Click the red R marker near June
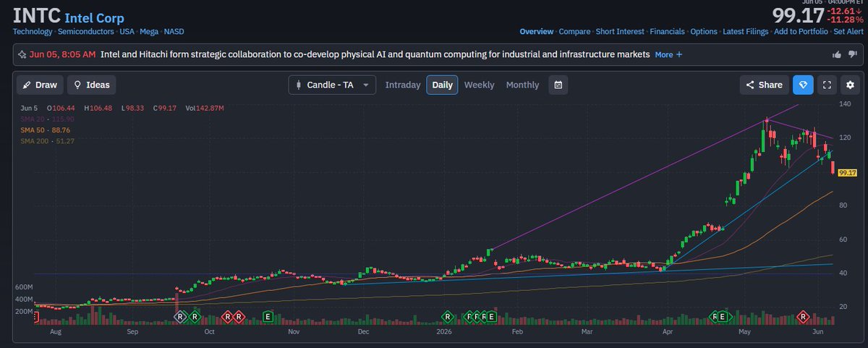 802,316
